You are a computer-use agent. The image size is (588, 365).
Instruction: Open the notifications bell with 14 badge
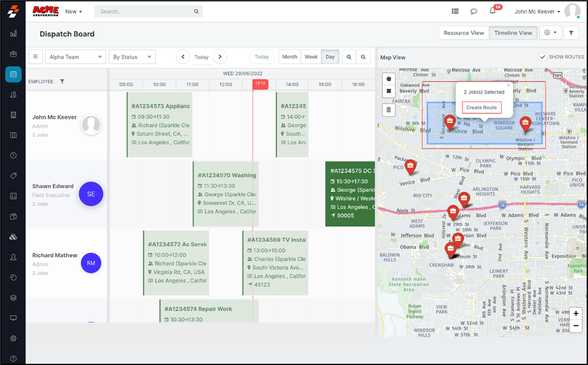(493, 11)
